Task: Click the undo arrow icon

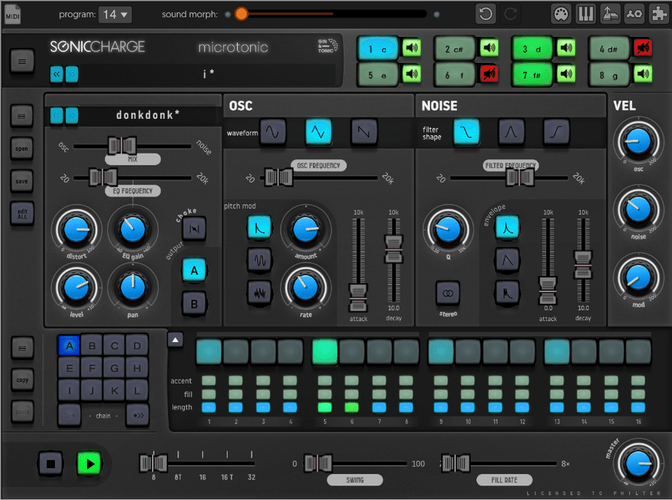Action: point(486,14)
